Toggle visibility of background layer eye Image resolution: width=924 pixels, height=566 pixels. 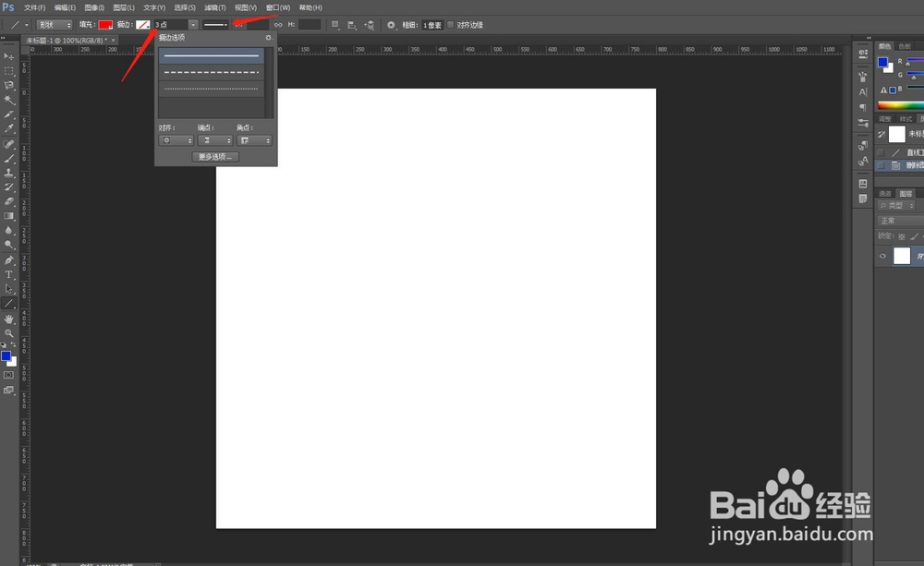pyautogui.click(x=882, y=256)
